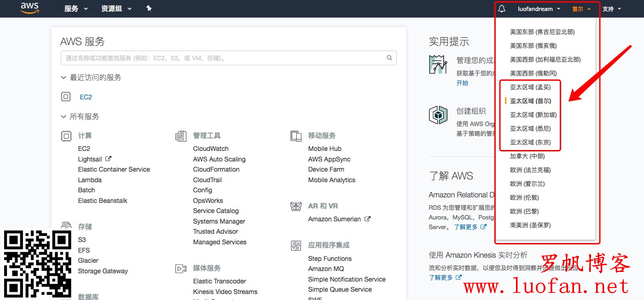The width and height of the screenshot is (644, 300).
Task: Select region 欧洲 (伦敦)
Action: (524, 197)
